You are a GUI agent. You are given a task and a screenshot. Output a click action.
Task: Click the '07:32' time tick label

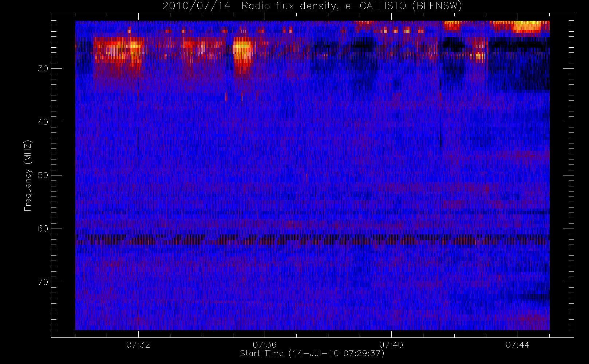tap(138, 345)
